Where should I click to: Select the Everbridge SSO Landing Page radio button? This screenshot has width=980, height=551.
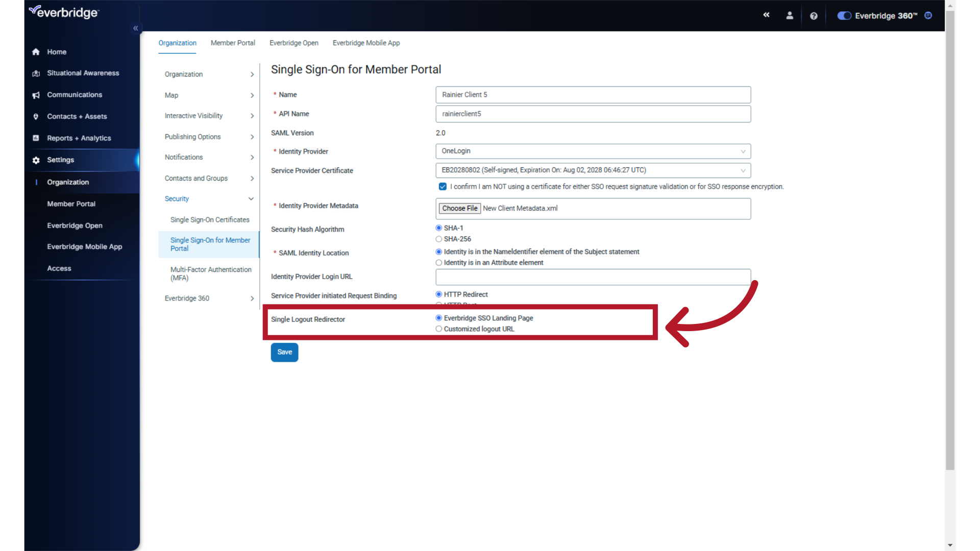(438, 317)
